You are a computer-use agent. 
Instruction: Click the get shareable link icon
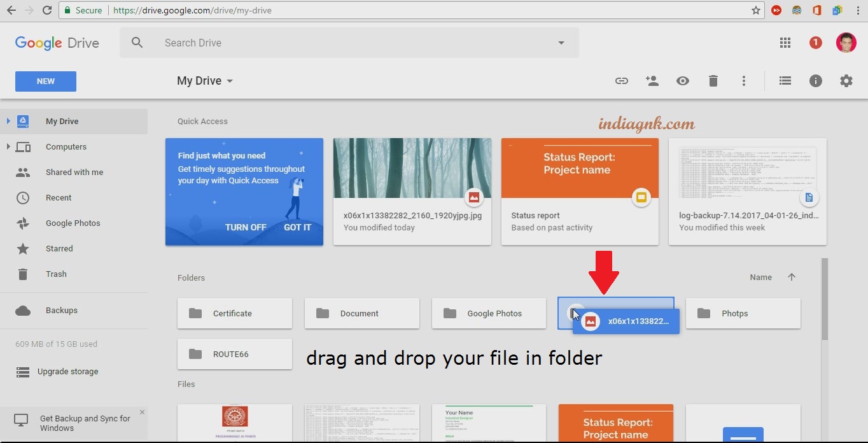pyautogui.click(x=621, y=81)
